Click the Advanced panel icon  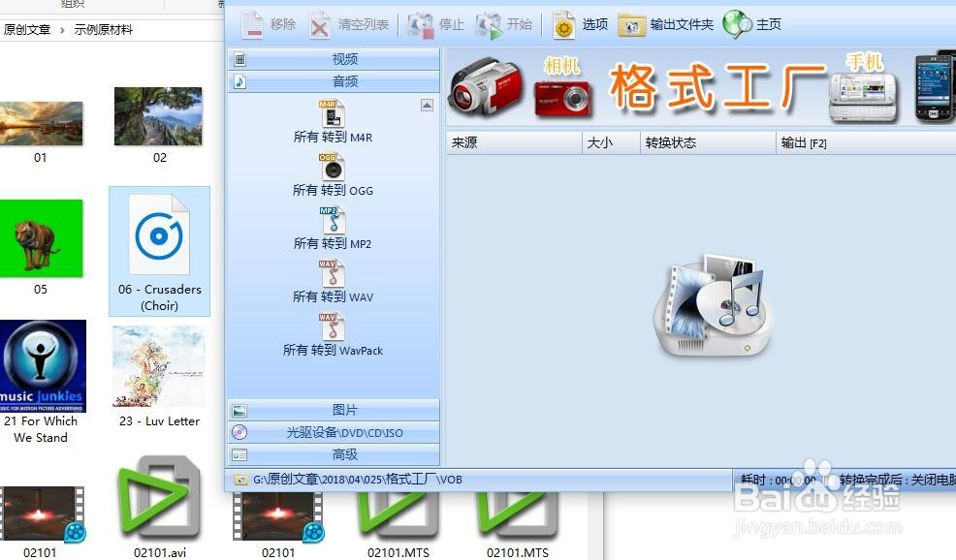pyautogui.click(x=239, y=455)
